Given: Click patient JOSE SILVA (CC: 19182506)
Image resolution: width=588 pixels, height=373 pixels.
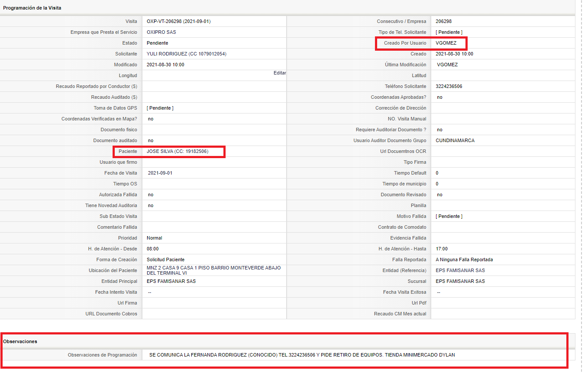Looking at the screenshot, I should click(x=178, y=151).
